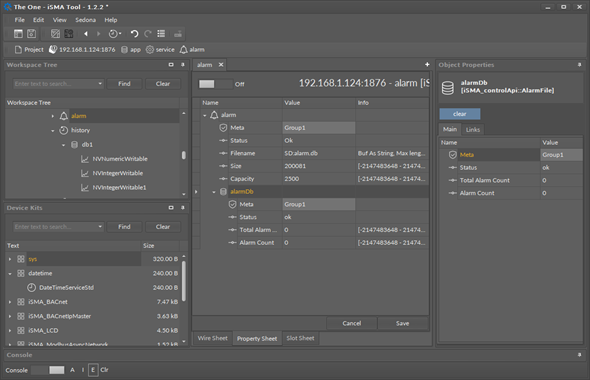Expand iSMA_LCD kit
This screenshot has height=380, width=590.
[x=10, y=331]
